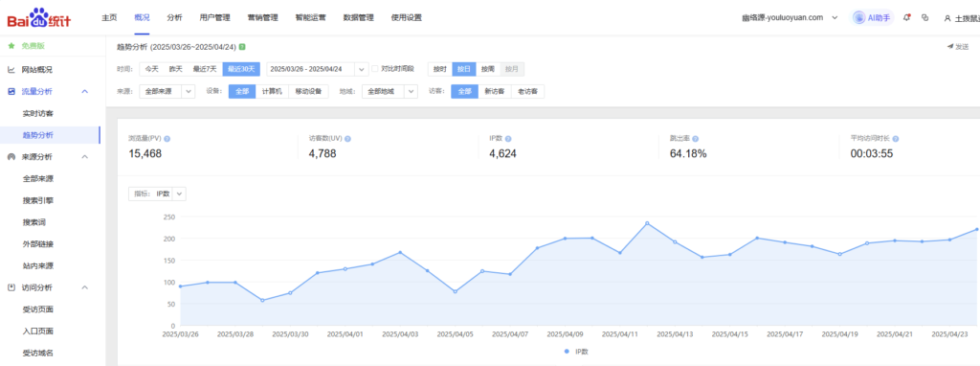Image resolution: width=980 pixels, height=366 pixels.
Task: Filter device by 移动设备
Action: tap(309, 91)
